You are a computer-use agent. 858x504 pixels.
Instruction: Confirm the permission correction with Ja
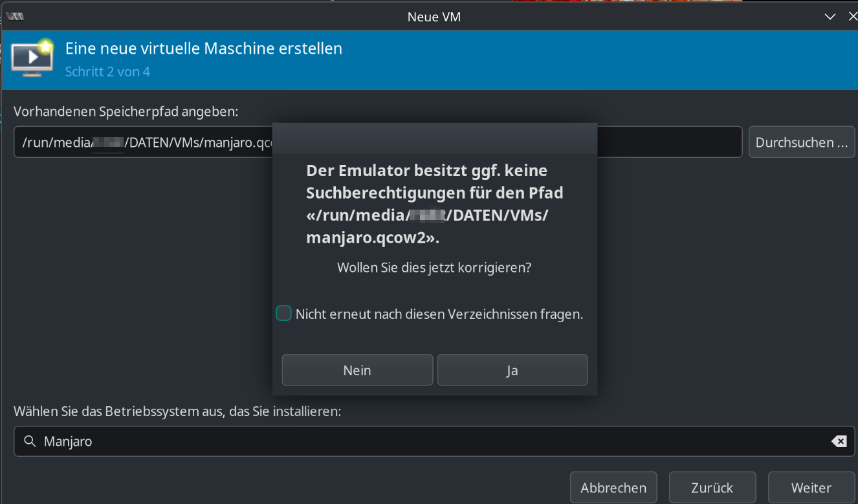(512, 370)
